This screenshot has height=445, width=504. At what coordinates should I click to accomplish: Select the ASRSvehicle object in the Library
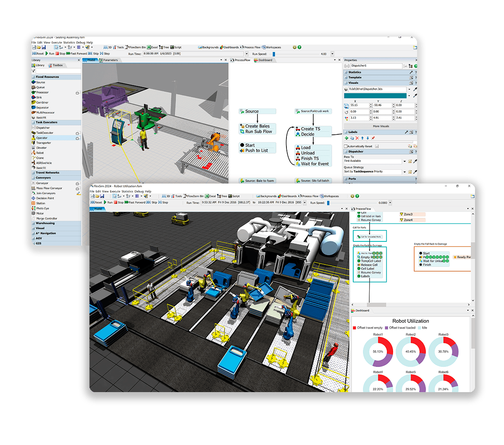coord(42,163)
